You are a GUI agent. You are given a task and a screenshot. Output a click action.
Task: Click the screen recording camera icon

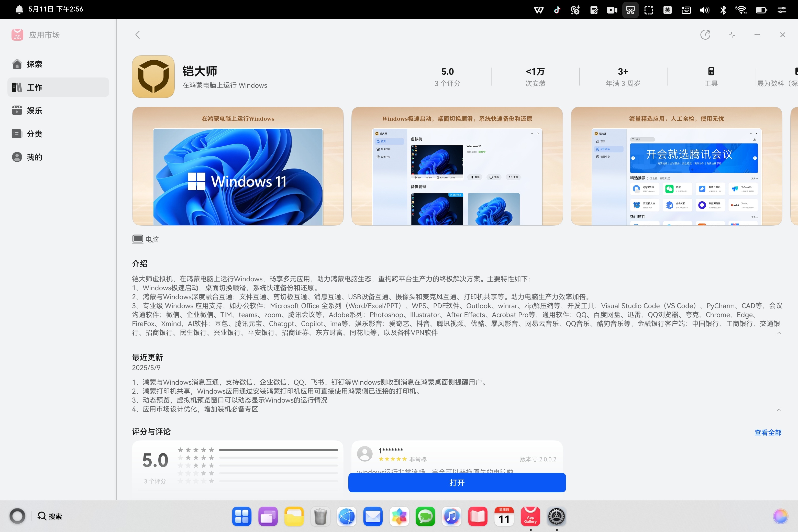tap(612, 10)
